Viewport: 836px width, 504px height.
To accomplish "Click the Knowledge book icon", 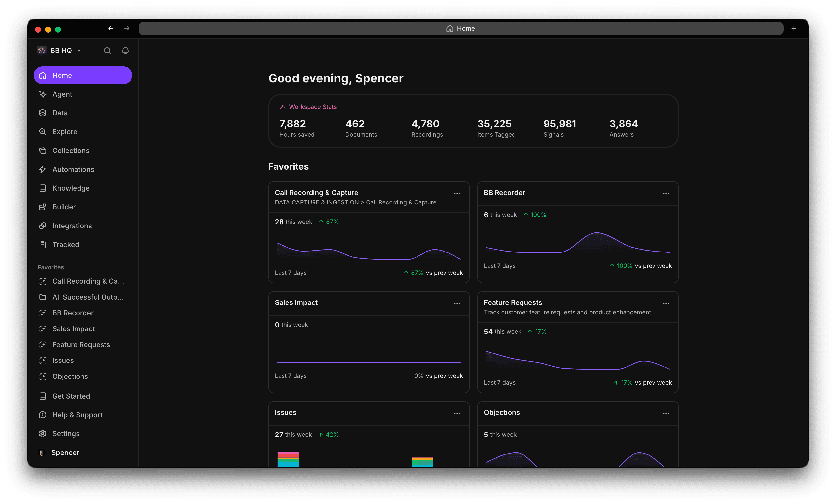I will click(x=42, y=188).
